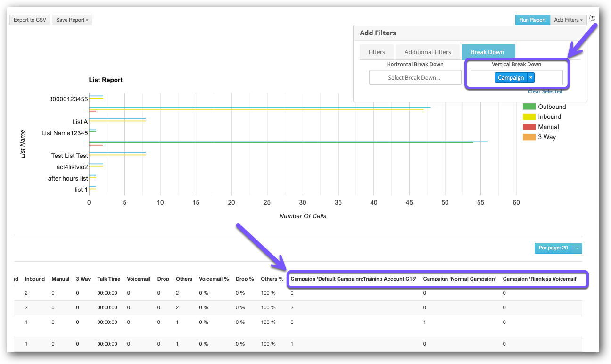Click the Per page: 20 button
611x364 pixels.
tap(553, 248)
